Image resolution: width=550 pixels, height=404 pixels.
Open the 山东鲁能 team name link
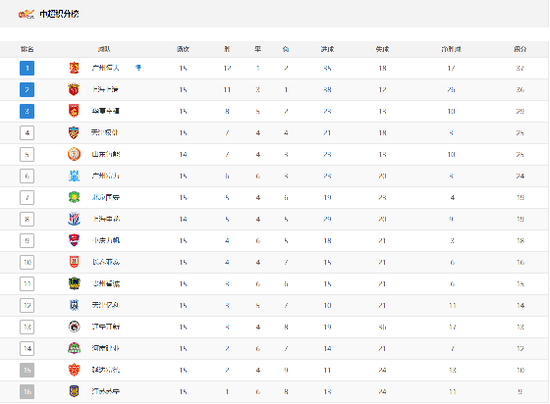pyautogui.click(x=106, y=154)
